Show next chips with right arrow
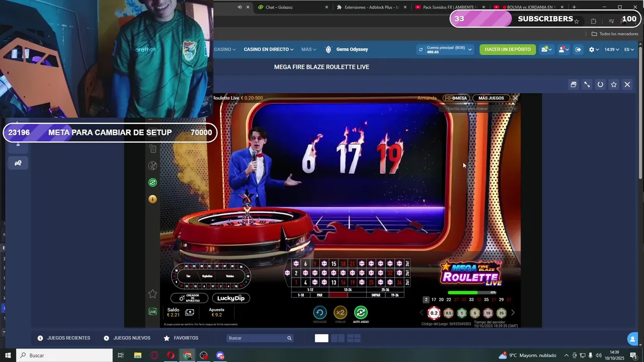Viewport: 644px width, 362px height. 513,313
